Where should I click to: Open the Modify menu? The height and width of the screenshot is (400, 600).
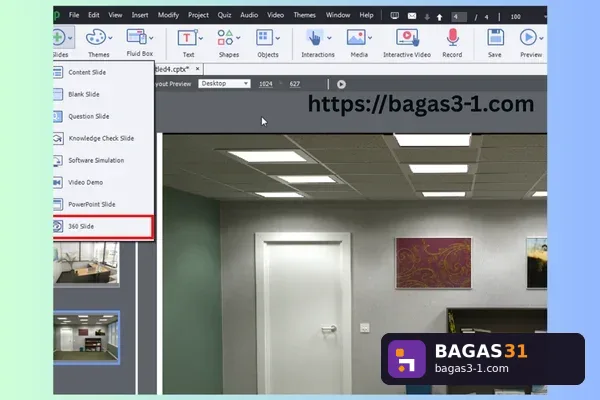point(168,15)
